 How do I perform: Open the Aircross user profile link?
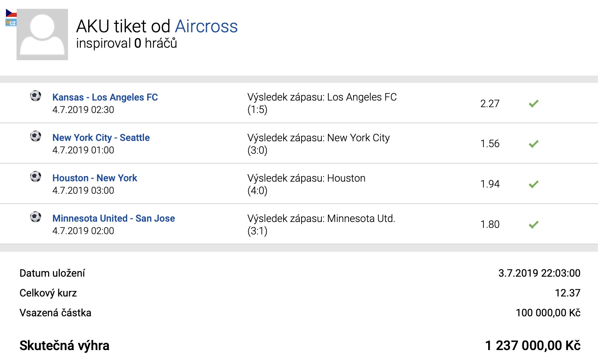point(206,26)
